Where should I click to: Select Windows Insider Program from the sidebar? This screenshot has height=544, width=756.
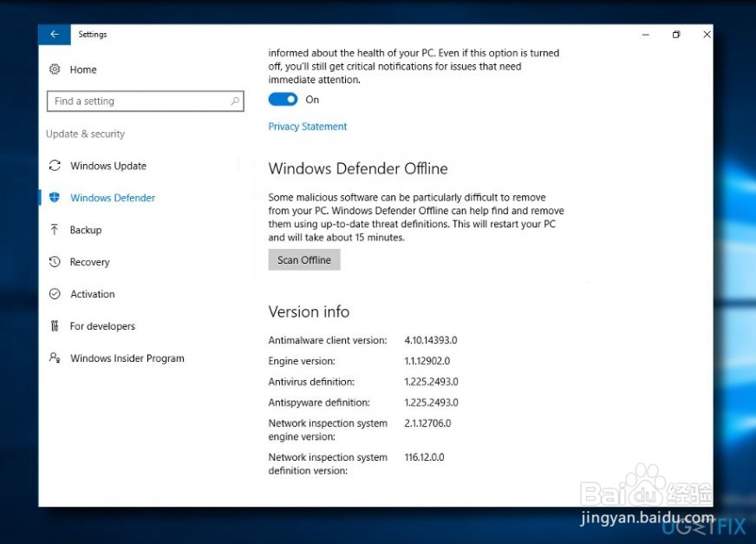[x=127, y=358]
